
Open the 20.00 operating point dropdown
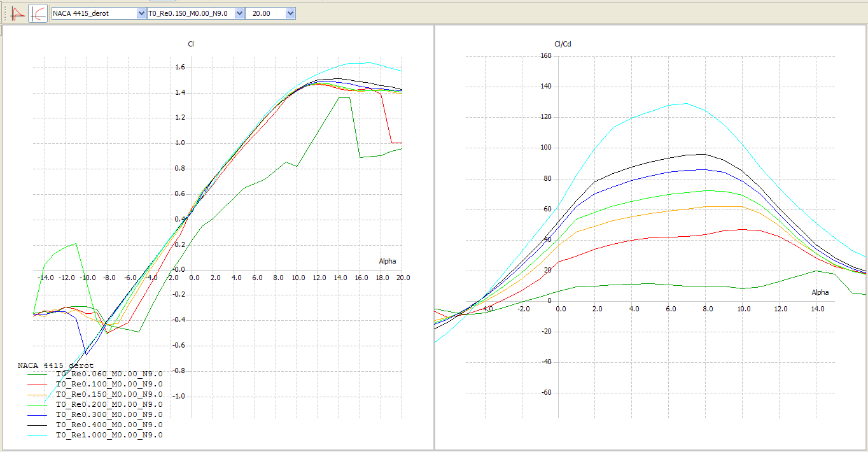(290, 13)
